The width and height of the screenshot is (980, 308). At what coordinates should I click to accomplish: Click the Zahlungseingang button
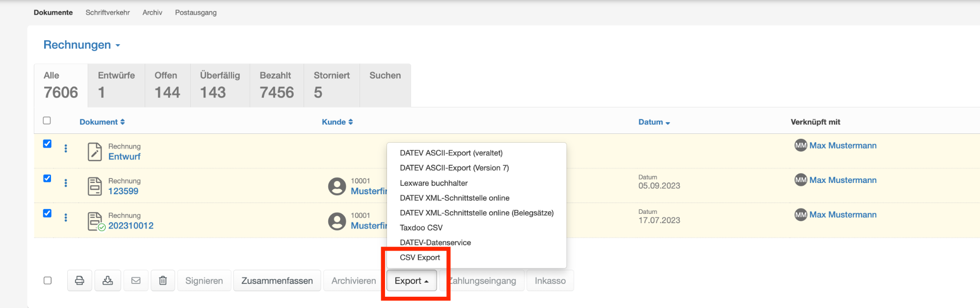point(483,281)
